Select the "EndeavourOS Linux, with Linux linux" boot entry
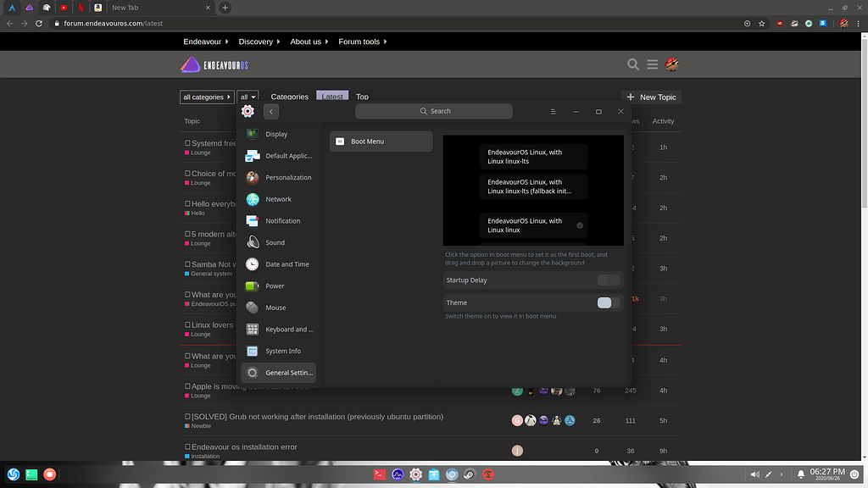The width and height of the screenshot is (868, 488). (532, 225)
